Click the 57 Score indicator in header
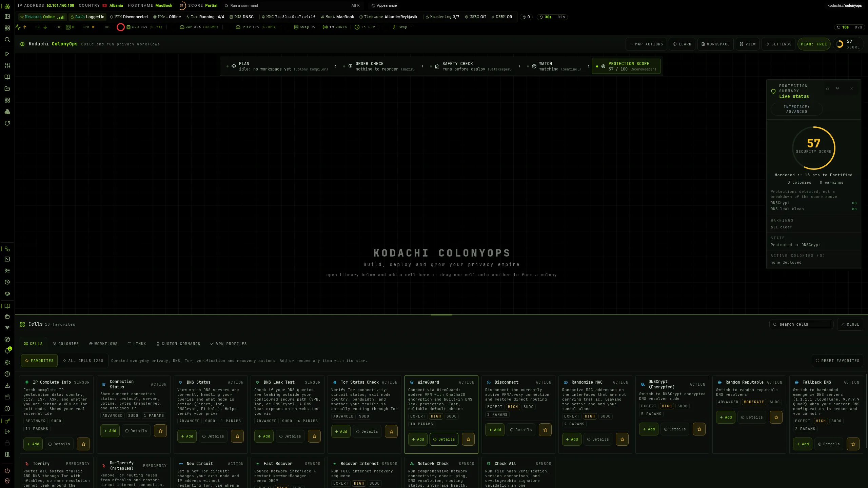The image size is (868, 488). tap(848, 44)
